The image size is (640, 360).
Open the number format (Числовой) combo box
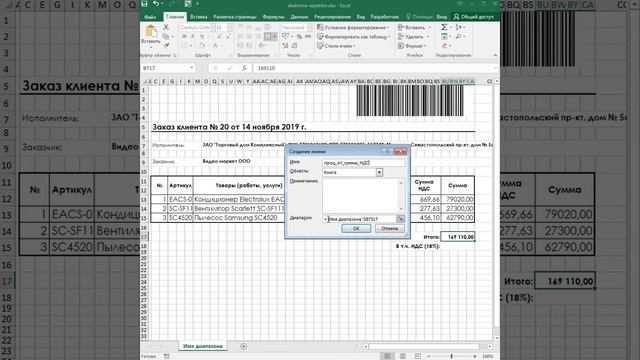pyautogui.click(x=296, y=27)
